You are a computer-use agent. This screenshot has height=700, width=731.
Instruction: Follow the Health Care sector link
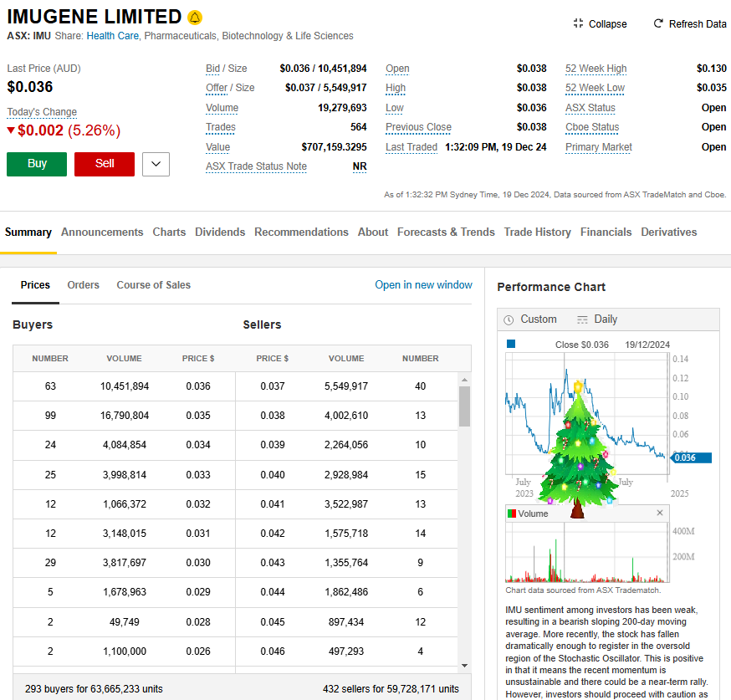point(113,36)
